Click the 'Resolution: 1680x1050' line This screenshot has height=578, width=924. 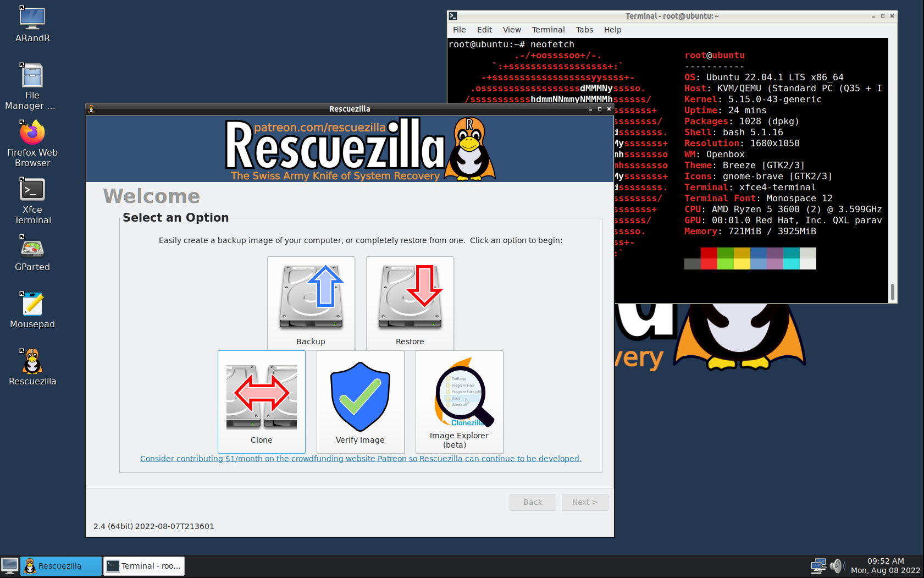[742, 144]
